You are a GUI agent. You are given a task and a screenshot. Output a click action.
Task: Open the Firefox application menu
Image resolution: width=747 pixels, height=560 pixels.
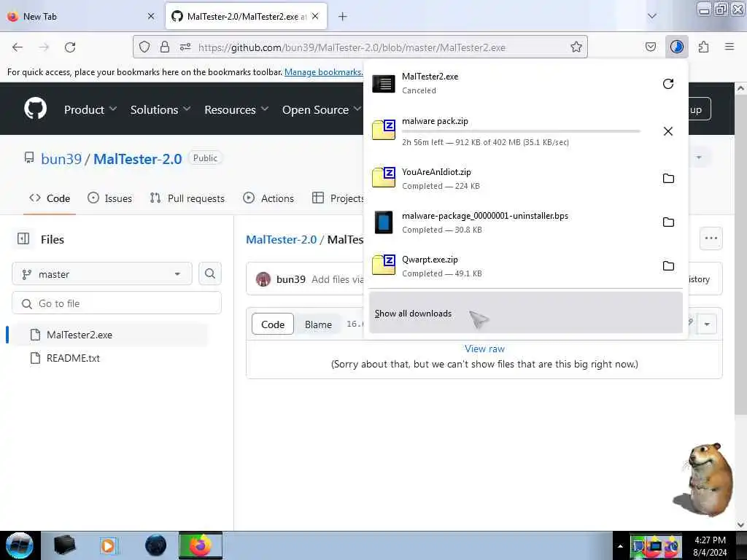pos(729,47)
